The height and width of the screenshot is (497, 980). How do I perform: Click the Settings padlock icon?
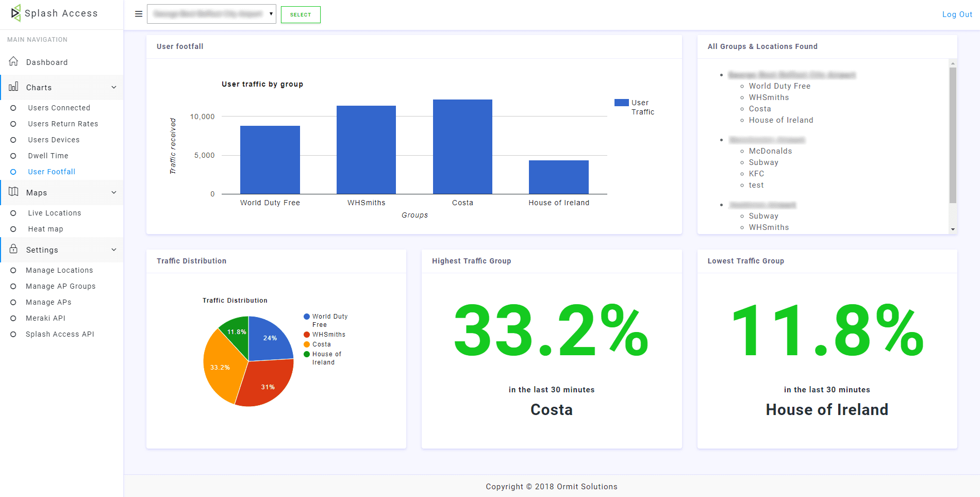point(13,250)
